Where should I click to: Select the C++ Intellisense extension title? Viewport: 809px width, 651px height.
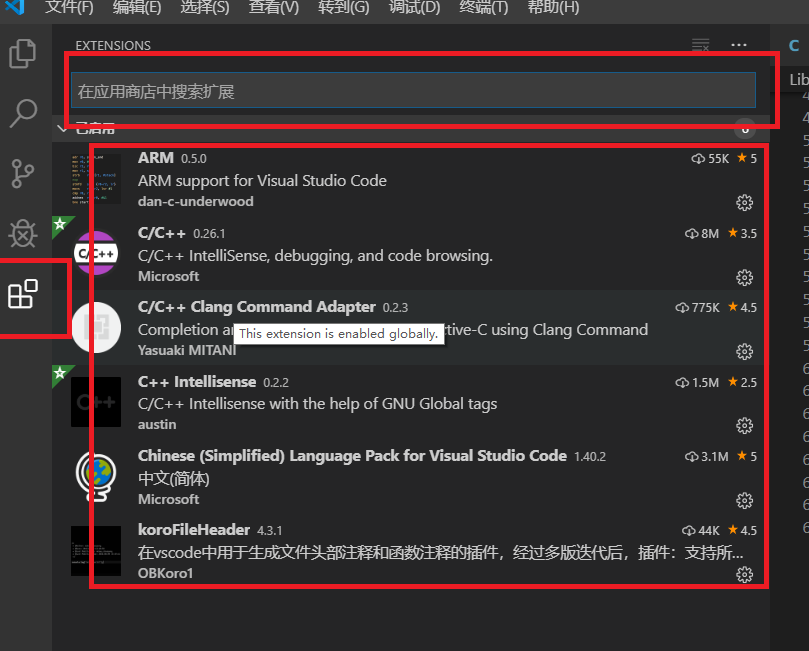point(197,382)
